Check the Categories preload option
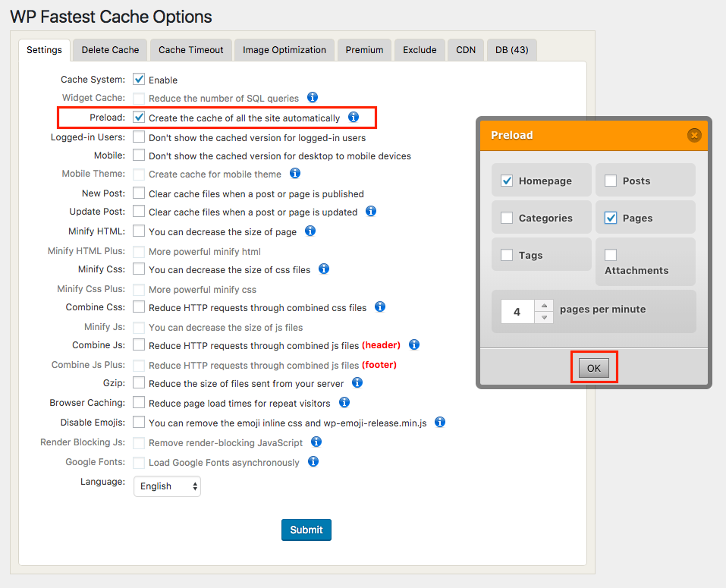This screenshot has width=726, height=588. point(507,218)
